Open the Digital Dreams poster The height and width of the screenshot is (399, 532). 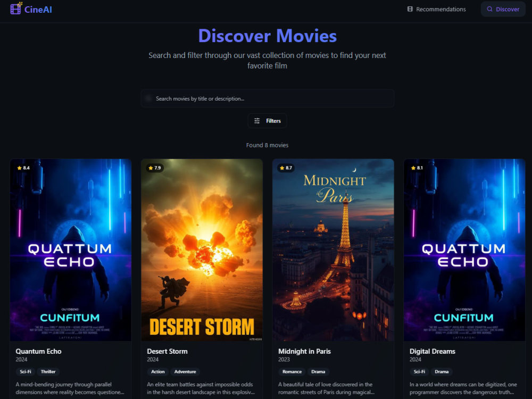click(x=464, y=250)
